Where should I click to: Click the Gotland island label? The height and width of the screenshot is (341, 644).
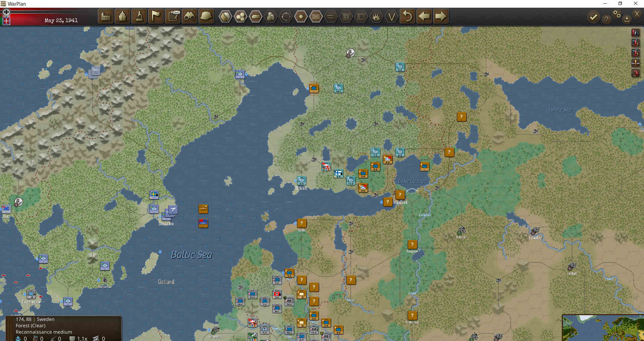[166, 282]
